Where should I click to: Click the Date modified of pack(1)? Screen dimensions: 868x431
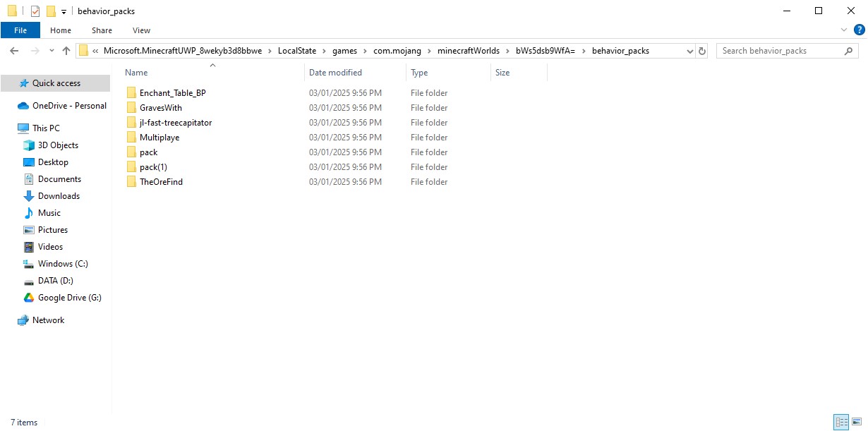[345, 167]
